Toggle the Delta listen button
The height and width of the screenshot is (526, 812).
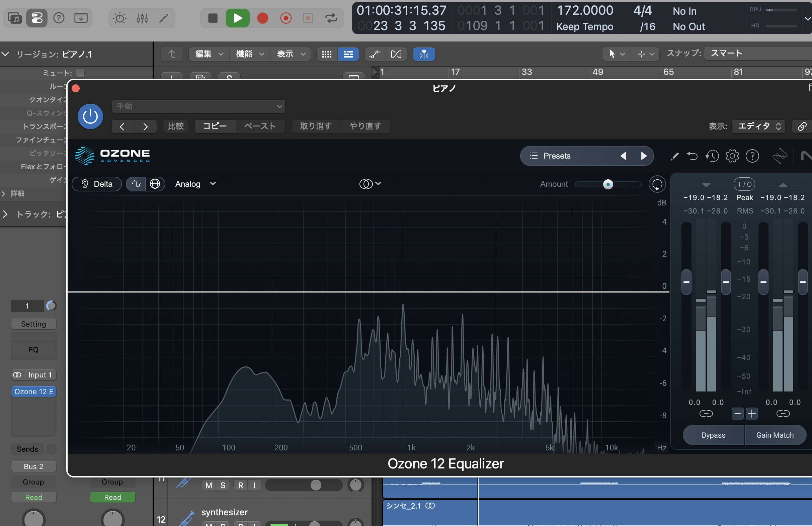coord(97,184)
